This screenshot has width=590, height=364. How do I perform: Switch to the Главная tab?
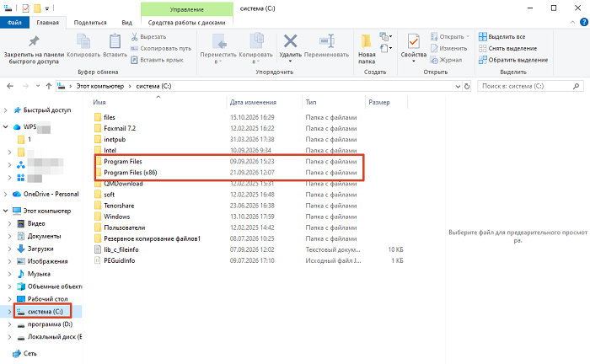[48, 23]
